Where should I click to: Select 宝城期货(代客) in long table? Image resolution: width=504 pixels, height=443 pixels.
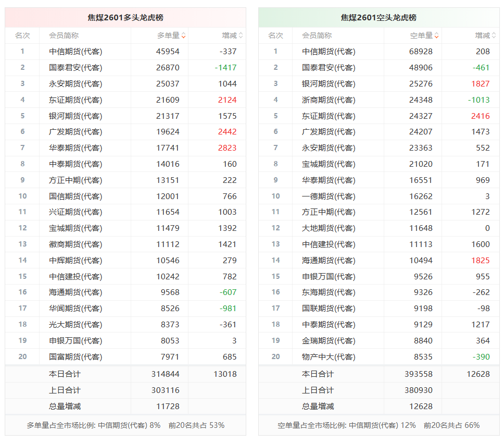(75, 228)
